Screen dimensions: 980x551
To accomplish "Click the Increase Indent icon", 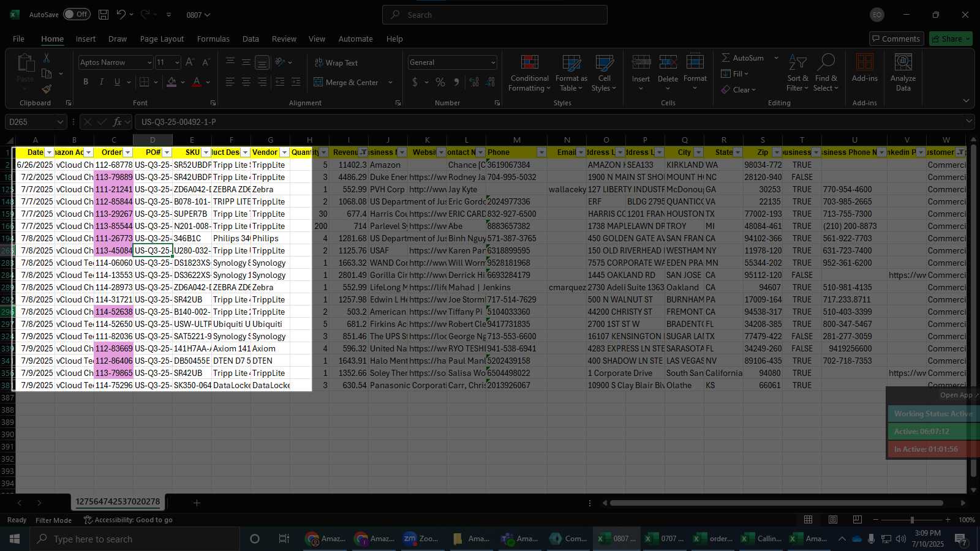I will (x=296, y=82).
